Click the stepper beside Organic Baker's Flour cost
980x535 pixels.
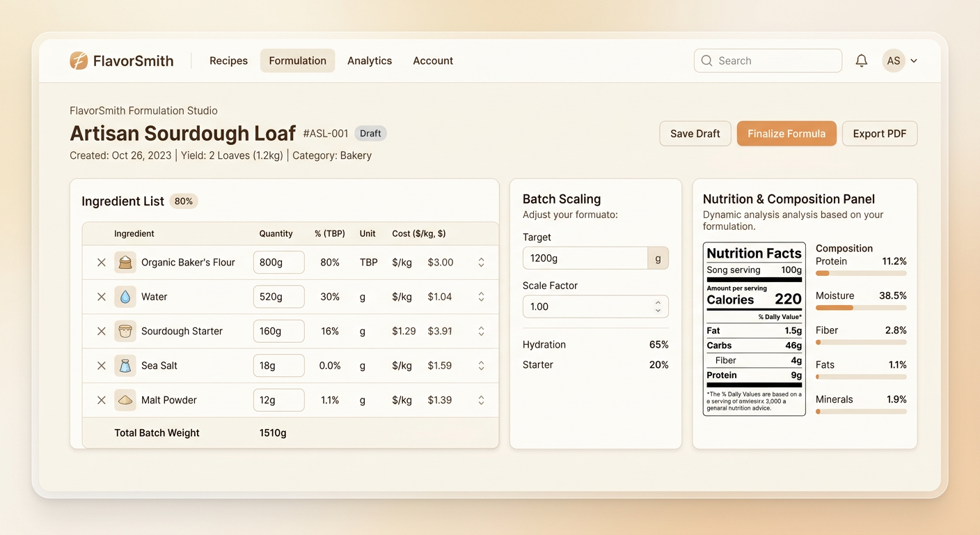point(481,263)
